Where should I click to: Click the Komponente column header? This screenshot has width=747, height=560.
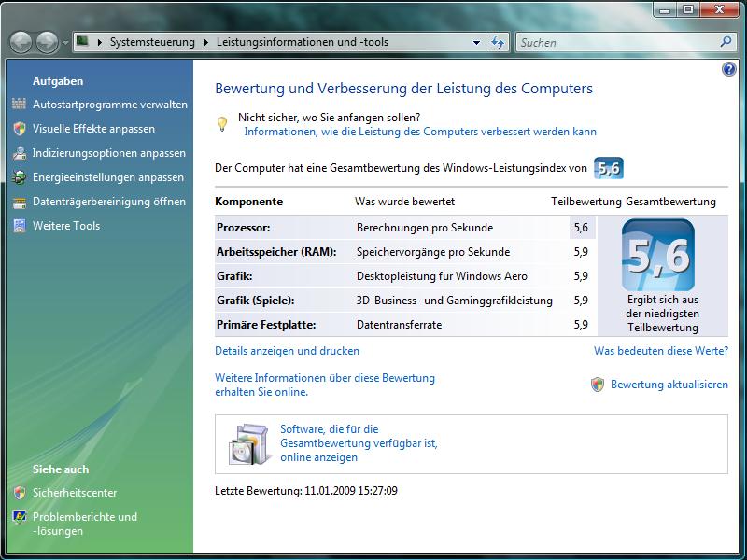coord(249,202)
